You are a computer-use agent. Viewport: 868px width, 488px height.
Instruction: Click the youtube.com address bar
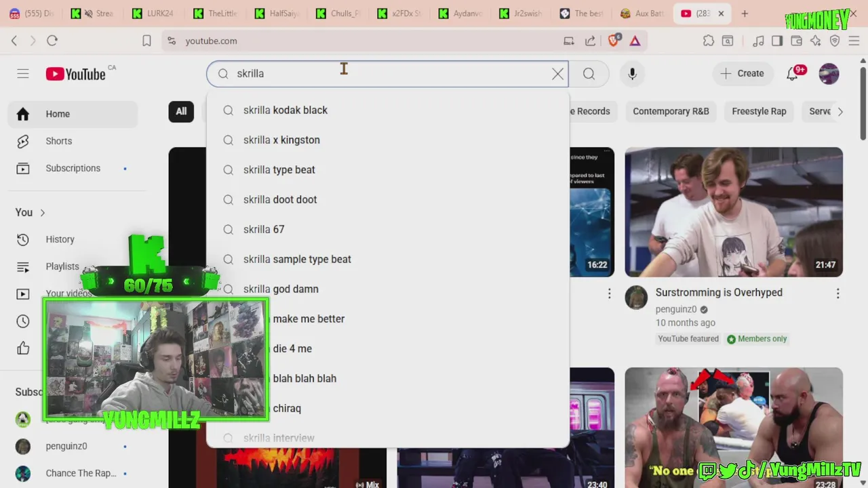point(366,41)
